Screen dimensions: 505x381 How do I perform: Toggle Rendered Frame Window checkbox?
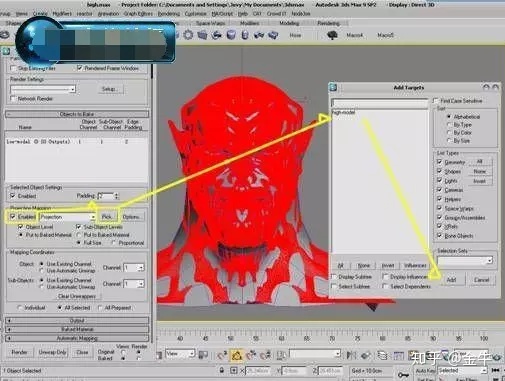[80, 68]
